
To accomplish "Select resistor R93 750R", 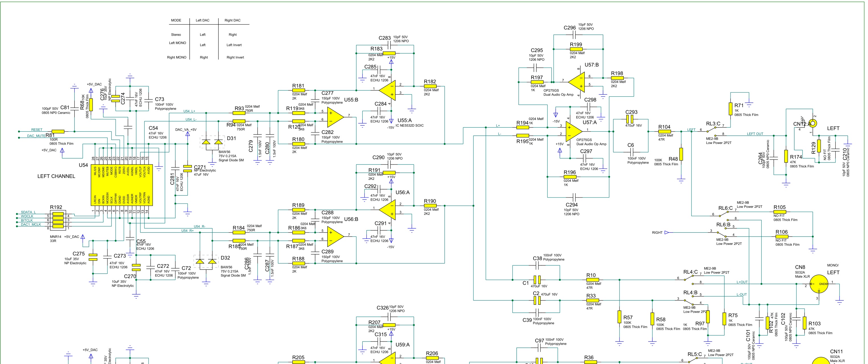I will 239,113.
